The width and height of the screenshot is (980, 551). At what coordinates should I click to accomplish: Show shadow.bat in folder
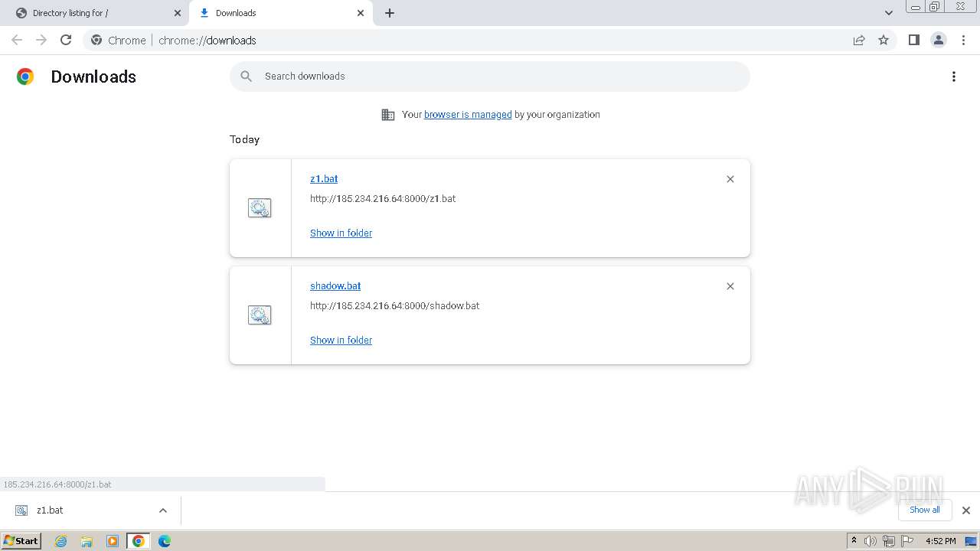click(341, 340)
